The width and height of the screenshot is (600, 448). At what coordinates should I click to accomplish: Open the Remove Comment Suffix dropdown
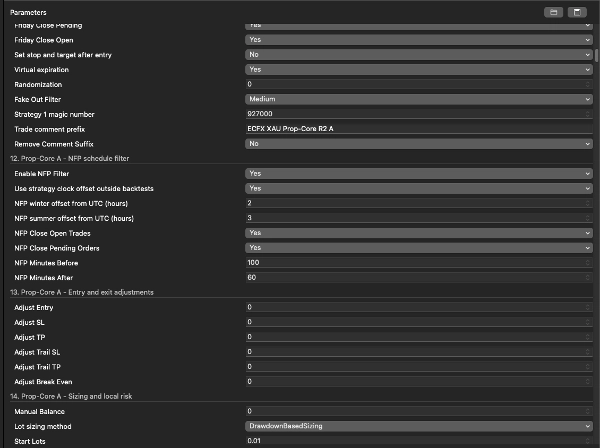[419, 144]
